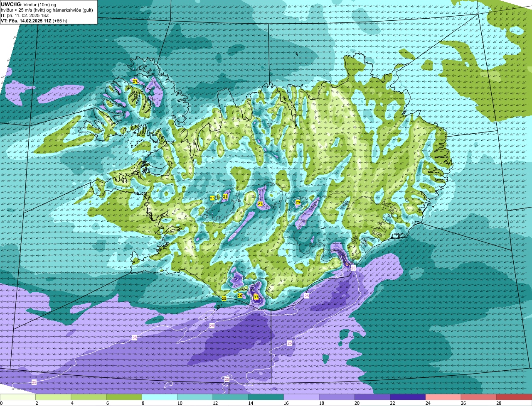Select the 'VT: Fös. 14.02.2025 11Z (+65 h)' valid time text
Screen dimensions: 532x406
[34, 20]
